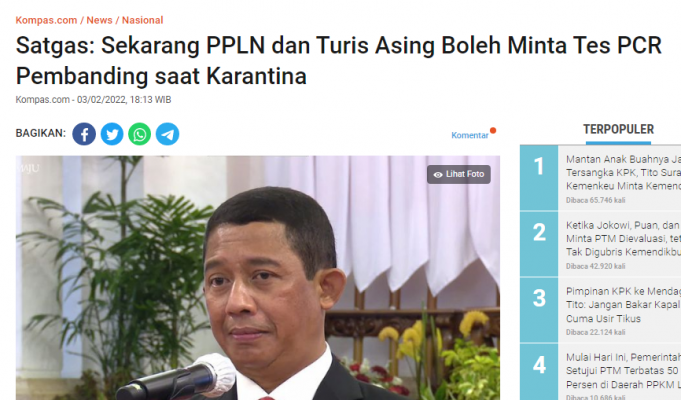681x400 pixels.
Task: Click the eye icon in Lihat Foto
Action: point(438,175)
